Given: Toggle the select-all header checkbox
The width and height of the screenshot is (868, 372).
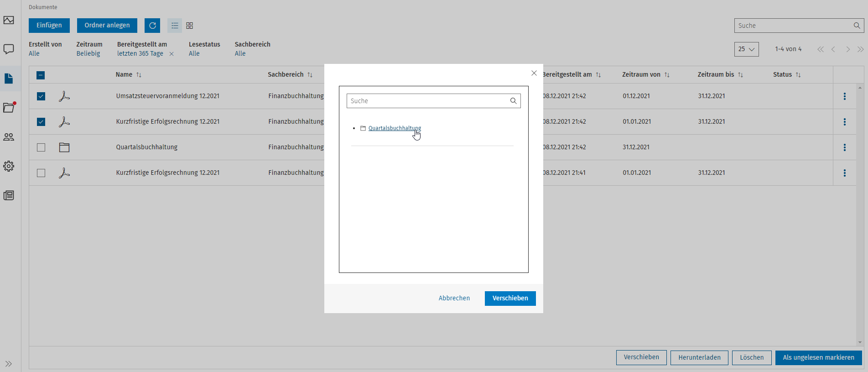Looking at the screenshot, I should tap(41, 75).
